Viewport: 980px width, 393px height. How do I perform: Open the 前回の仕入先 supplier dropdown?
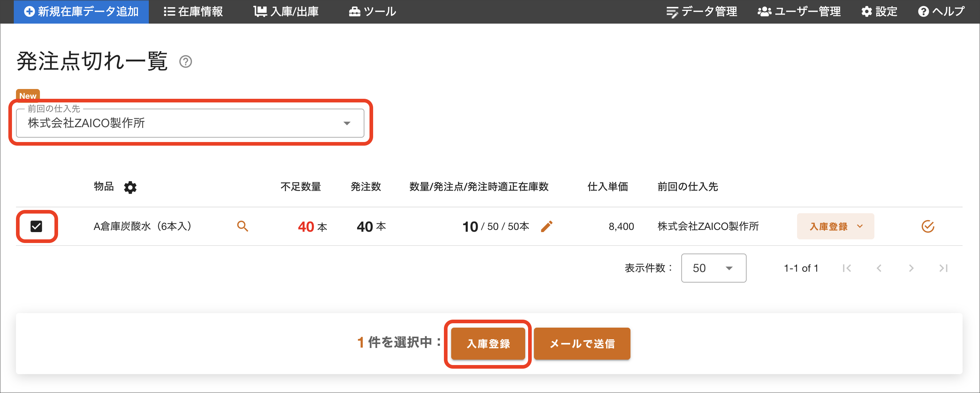pos(346,123)
